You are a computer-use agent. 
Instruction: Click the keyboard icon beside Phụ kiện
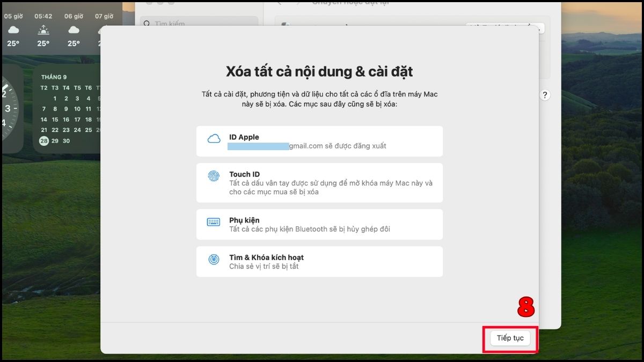pos(214,222)
